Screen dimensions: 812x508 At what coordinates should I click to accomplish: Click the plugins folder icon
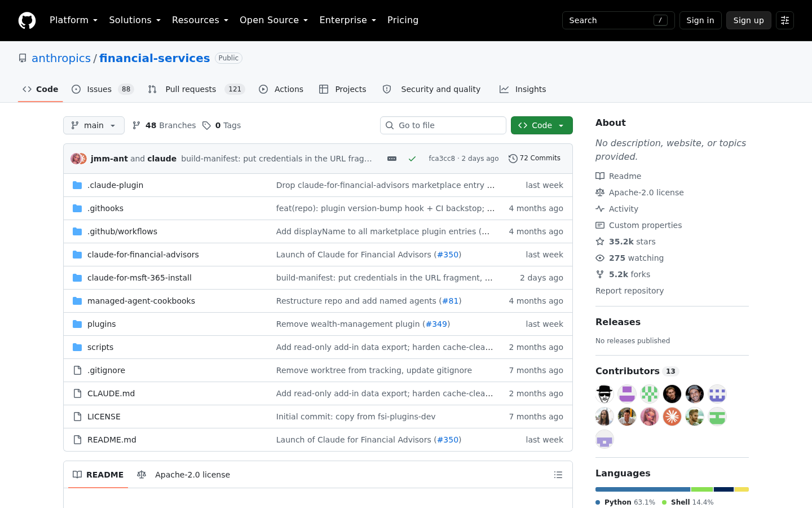[x=77, y=324]
